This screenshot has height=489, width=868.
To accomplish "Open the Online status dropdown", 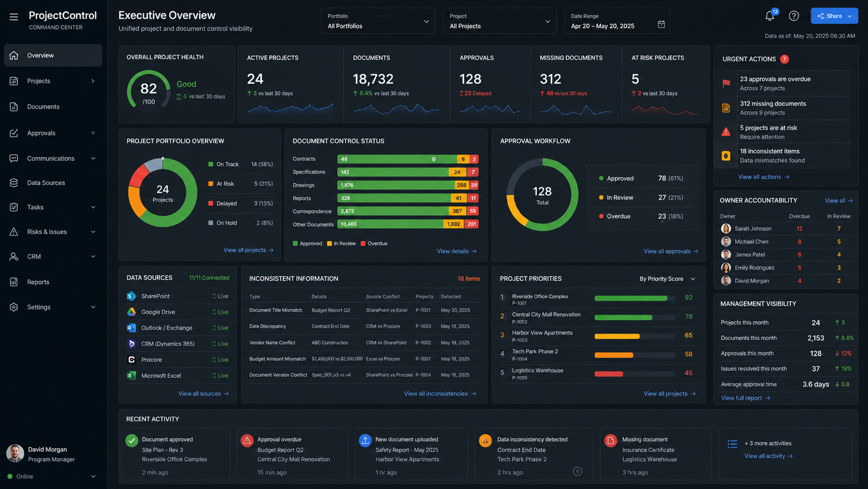I will pyautogui.click(x=93, y=477).
